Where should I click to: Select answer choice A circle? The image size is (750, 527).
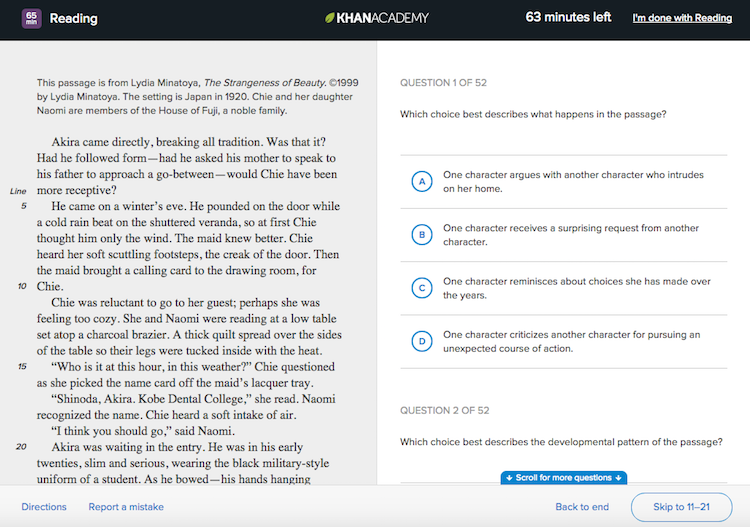(x=423, y=181)
